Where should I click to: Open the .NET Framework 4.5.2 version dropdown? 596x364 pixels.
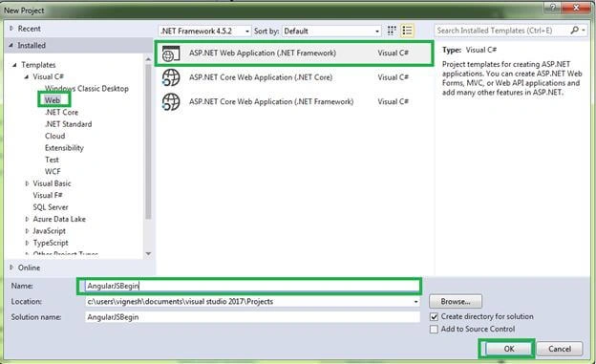[x=204, y=32]
